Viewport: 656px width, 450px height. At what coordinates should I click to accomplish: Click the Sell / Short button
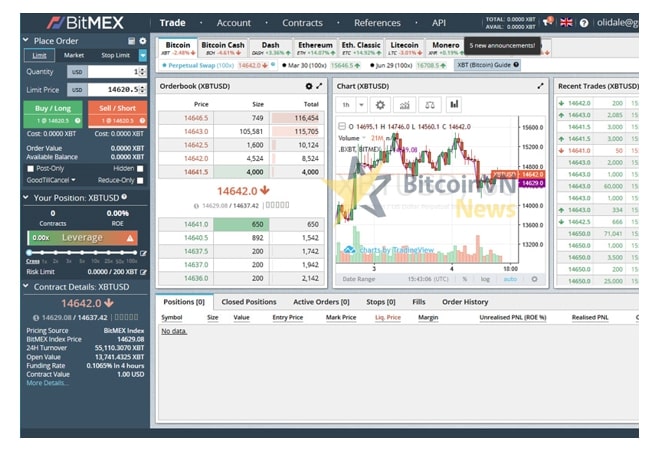pyautogui.click(x=118, y=114)
